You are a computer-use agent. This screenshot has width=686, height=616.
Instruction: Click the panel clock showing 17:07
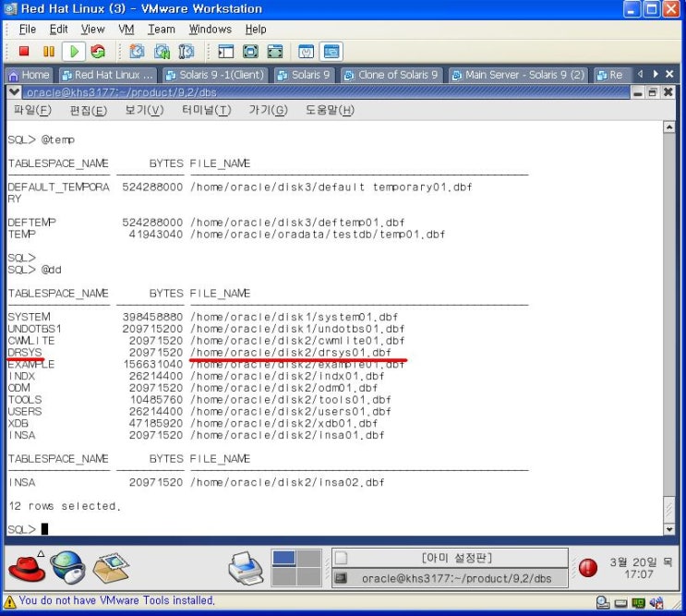pos(639,568)
